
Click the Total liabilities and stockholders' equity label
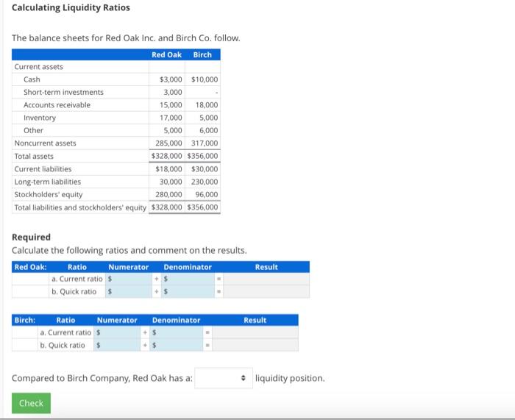click(80, 207)
